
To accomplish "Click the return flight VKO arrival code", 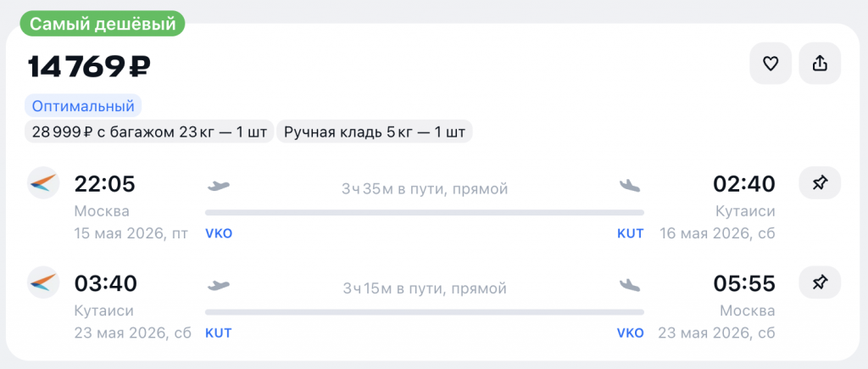I will click(630, 333).
